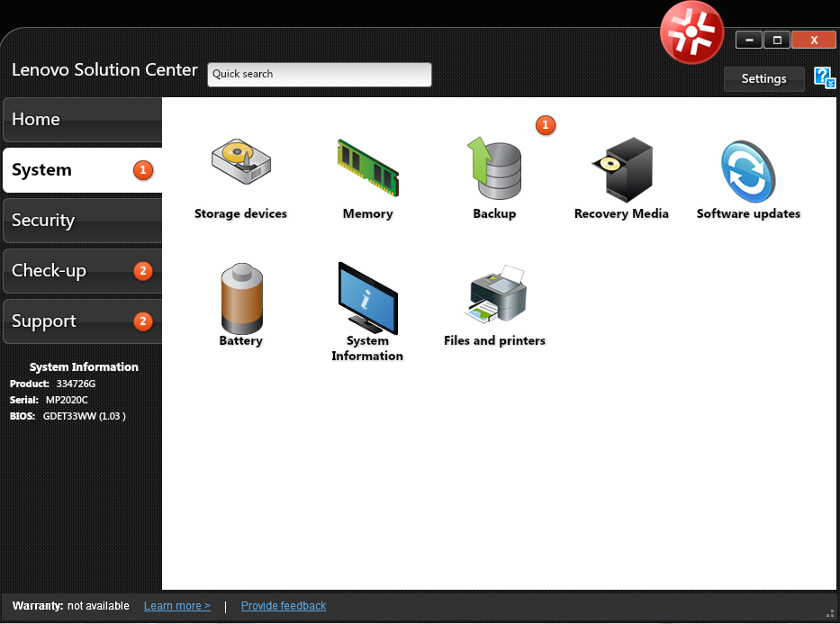Viewport: 840px width, 624px height.
Task: Click the Provide feedback link
Action: pos(284,606)
